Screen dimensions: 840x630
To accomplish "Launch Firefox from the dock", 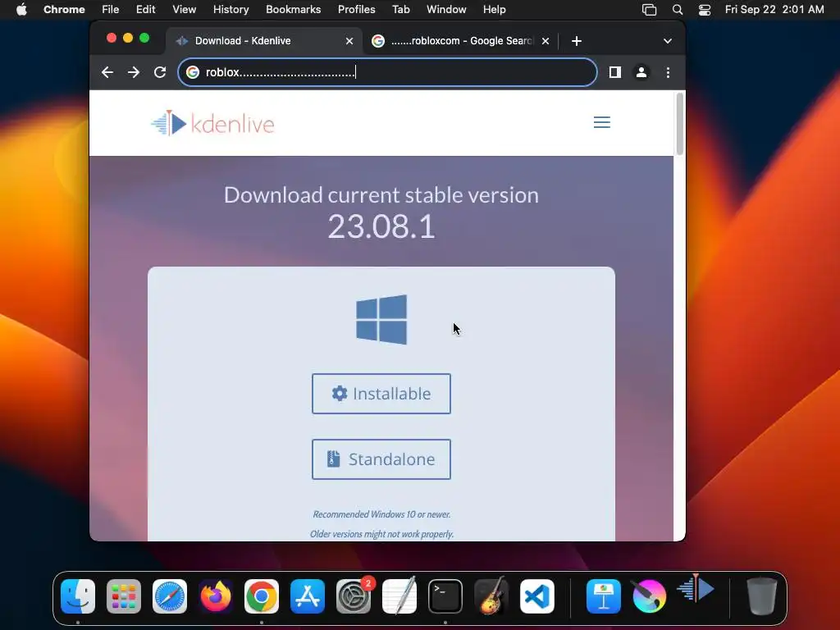I will click(x=216, y=596).
